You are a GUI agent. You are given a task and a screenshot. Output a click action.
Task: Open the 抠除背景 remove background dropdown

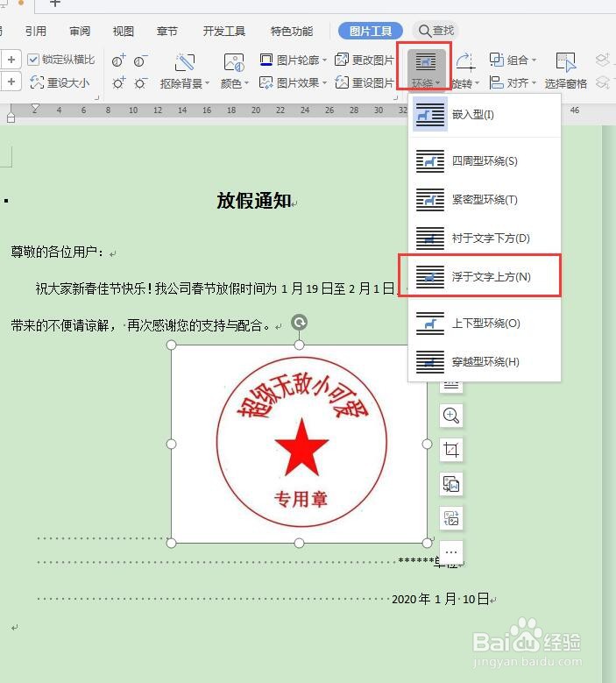pos(185,83)
